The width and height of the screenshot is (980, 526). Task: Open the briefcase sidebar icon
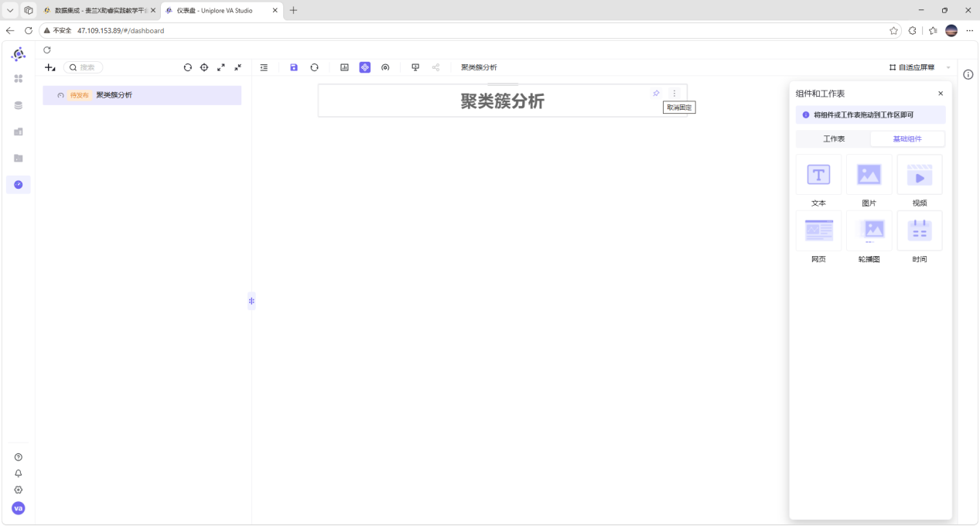[19, 131]
